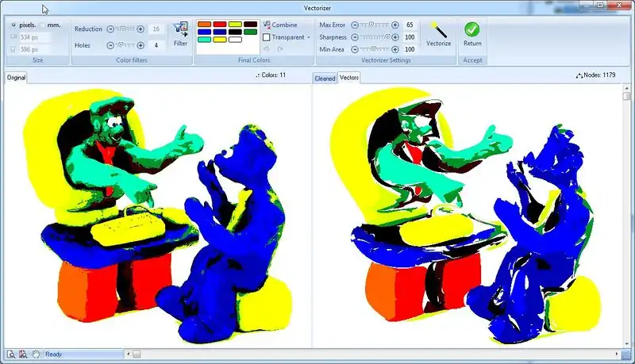This screenshot has width=635, height=364.
Task: Click the Filter funnel icon
Action: (x=180, y=30)
